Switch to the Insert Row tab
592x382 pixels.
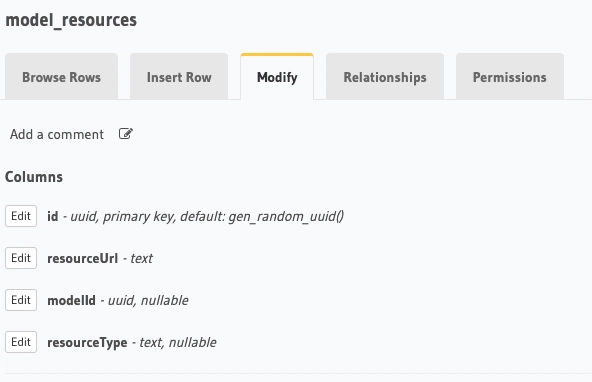pos(179,77)
